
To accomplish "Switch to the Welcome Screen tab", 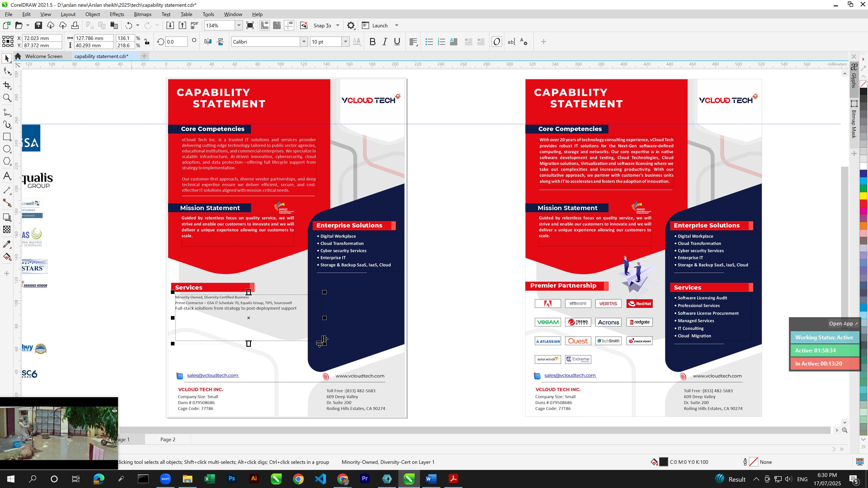I will [x=44, y=56].
